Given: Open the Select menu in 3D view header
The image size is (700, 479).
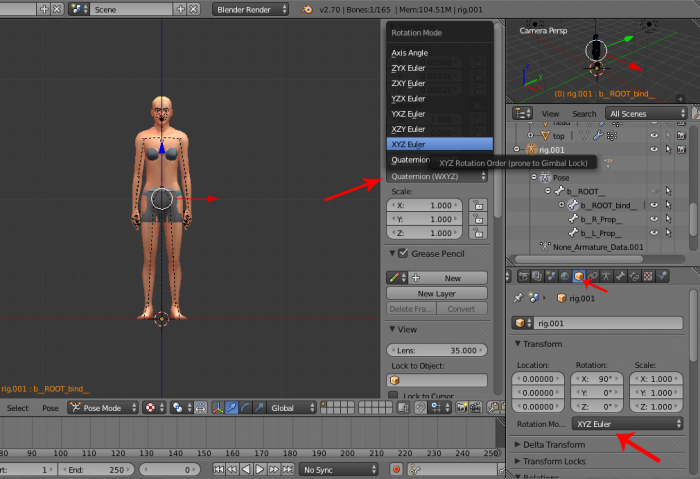Looking at the screenshot, I should (x=17, y=408).
